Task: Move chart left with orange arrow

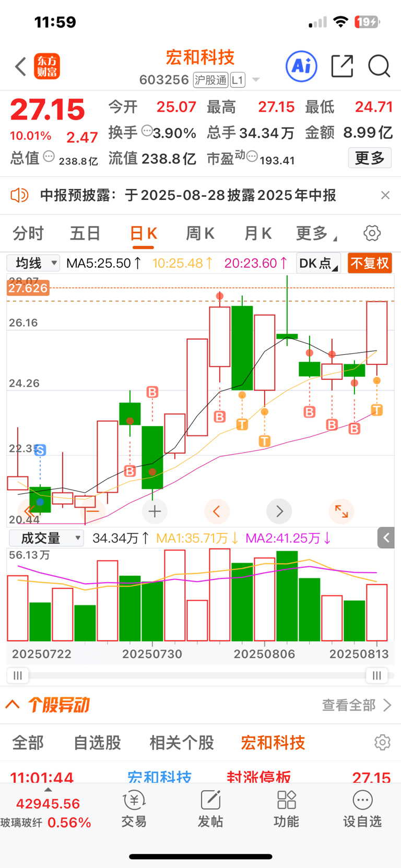Action: [x=217, y=512]
